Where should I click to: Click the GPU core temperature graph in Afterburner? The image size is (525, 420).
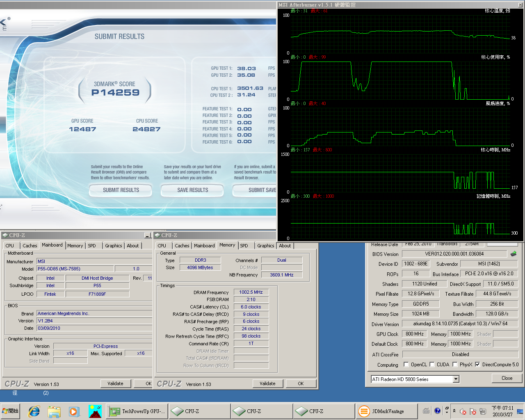point(400,34)
